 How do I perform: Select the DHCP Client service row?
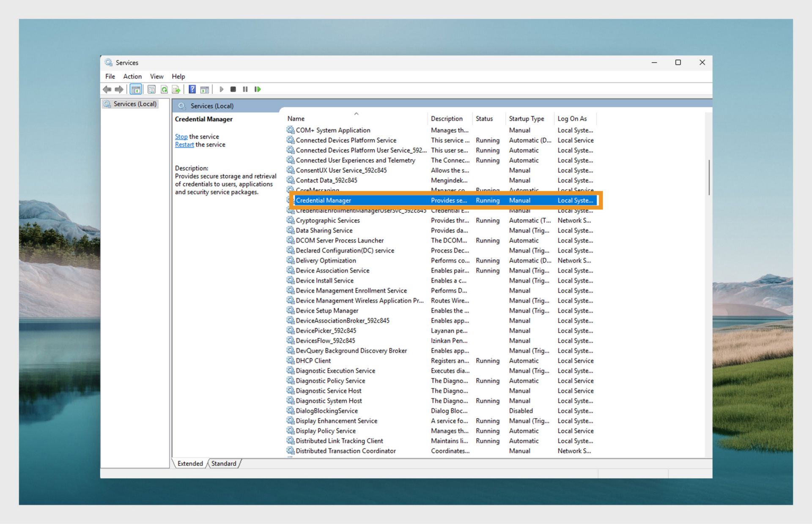tap(313, 360)
